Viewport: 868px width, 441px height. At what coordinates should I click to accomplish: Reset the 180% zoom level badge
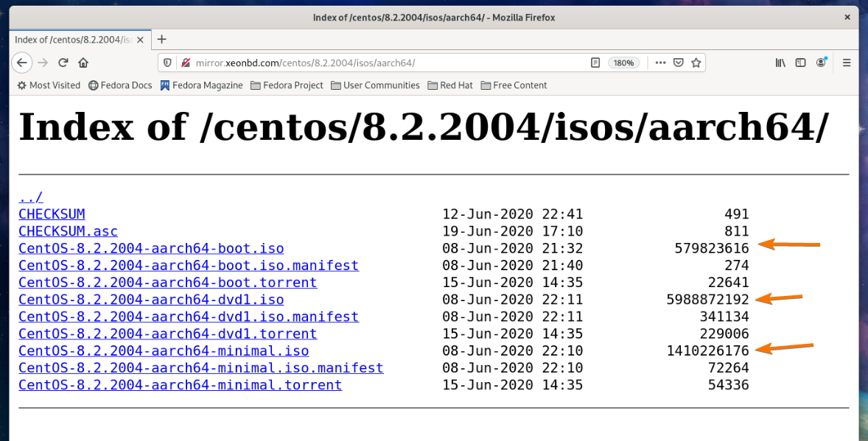pos(623,63)
